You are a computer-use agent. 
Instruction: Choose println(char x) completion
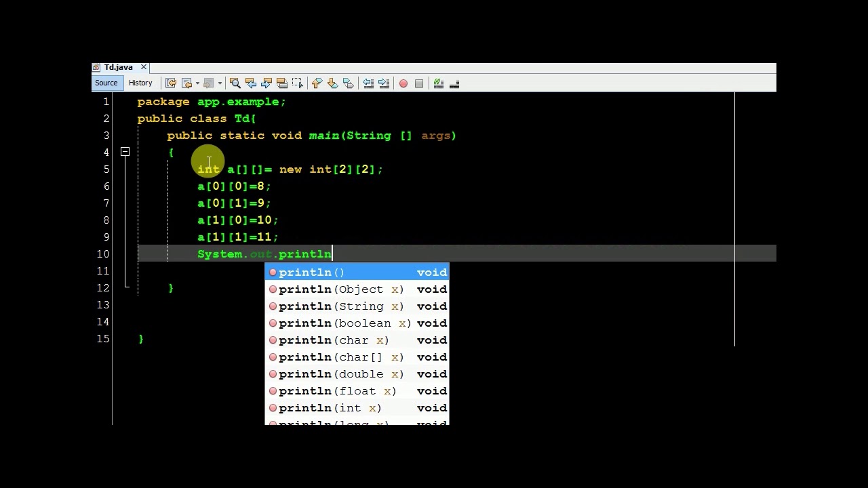click(357, 340)
